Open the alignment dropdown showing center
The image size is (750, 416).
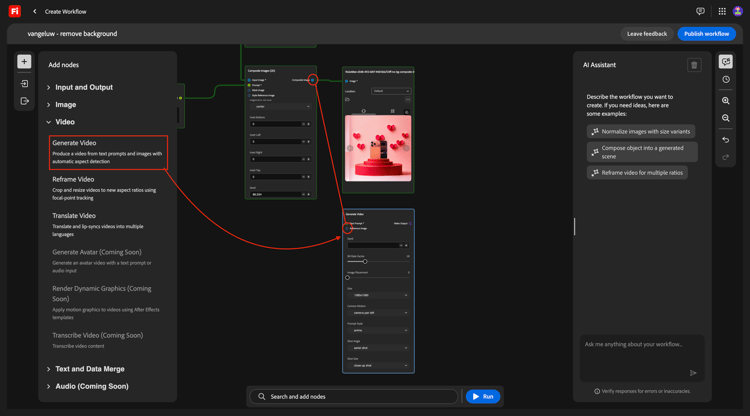pos(280,107)
